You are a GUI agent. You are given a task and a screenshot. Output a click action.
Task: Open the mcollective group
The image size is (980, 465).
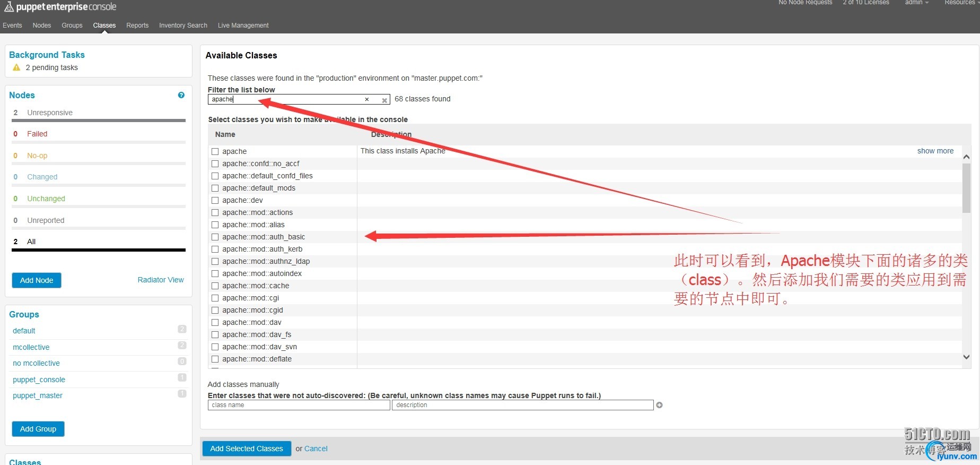click(31, 347)
